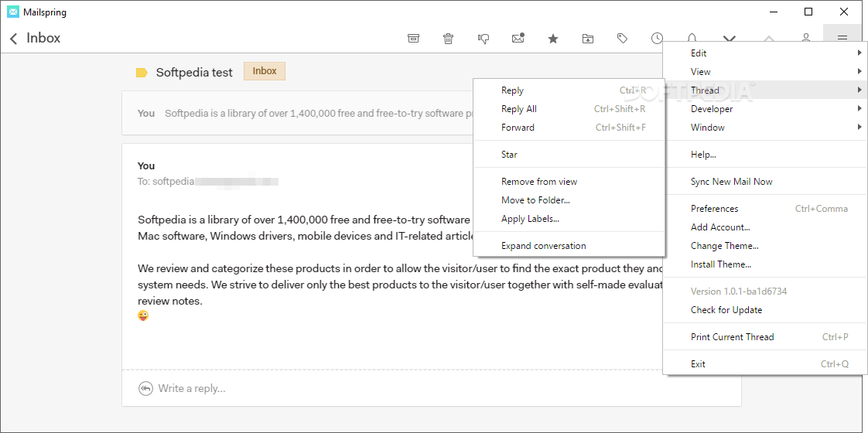Expand the Edit submenu
Image resolution: width=868 pixels, height=433 pixels.
(765, 53)
